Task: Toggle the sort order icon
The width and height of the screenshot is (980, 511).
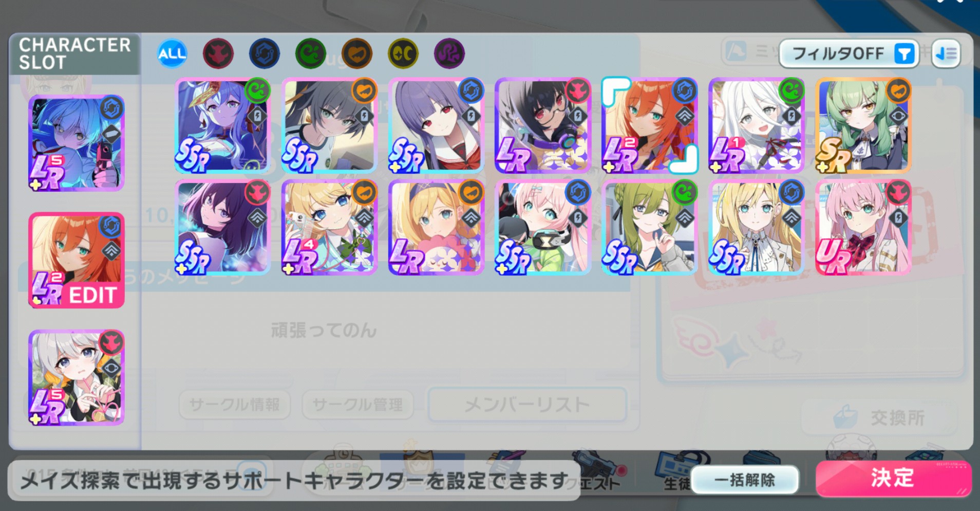Action: tap(946, 53)
